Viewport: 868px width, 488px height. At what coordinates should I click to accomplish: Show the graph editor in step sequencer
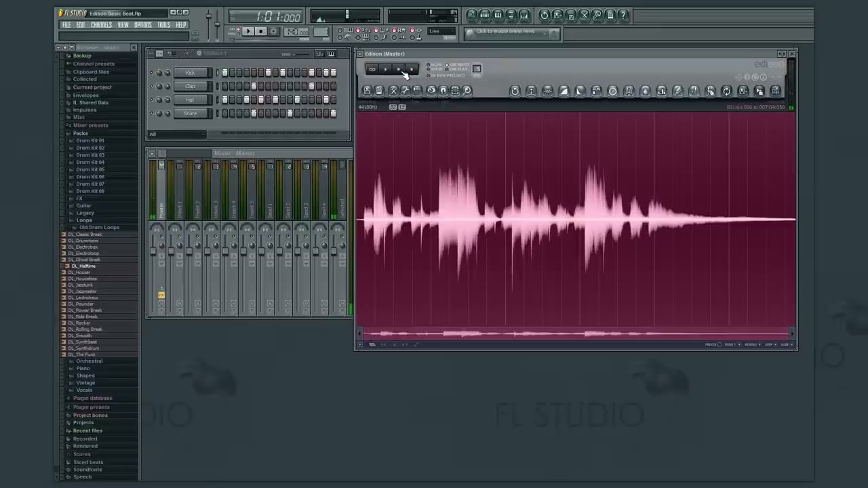319,54
